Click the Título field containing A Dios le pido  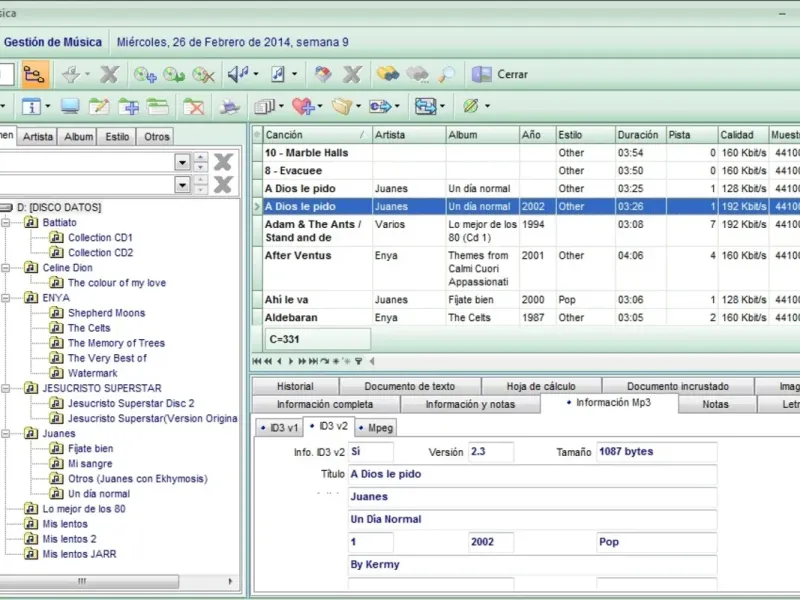click(532, 475)
